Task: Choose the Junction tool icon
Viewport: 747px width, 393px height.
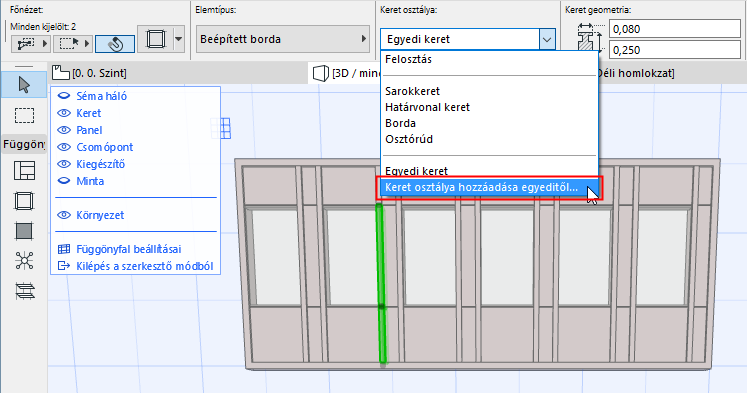Action: [x=24, y=261]
